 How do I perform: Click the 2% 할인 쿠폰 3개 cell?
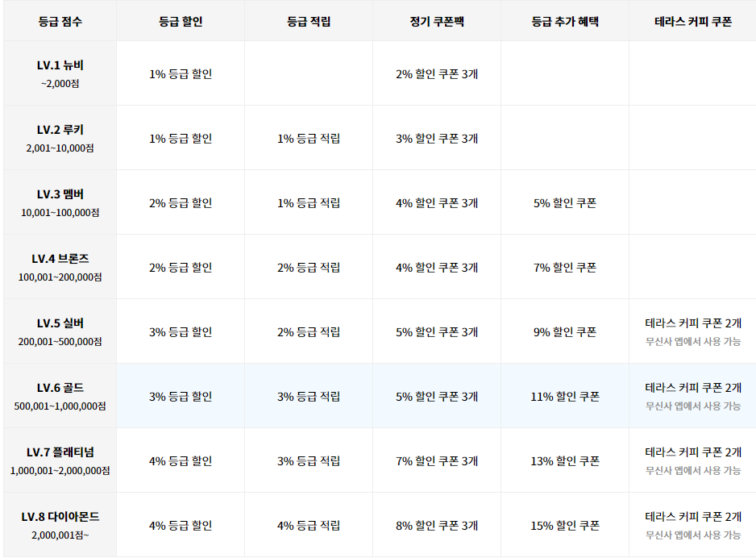(437, 74)
